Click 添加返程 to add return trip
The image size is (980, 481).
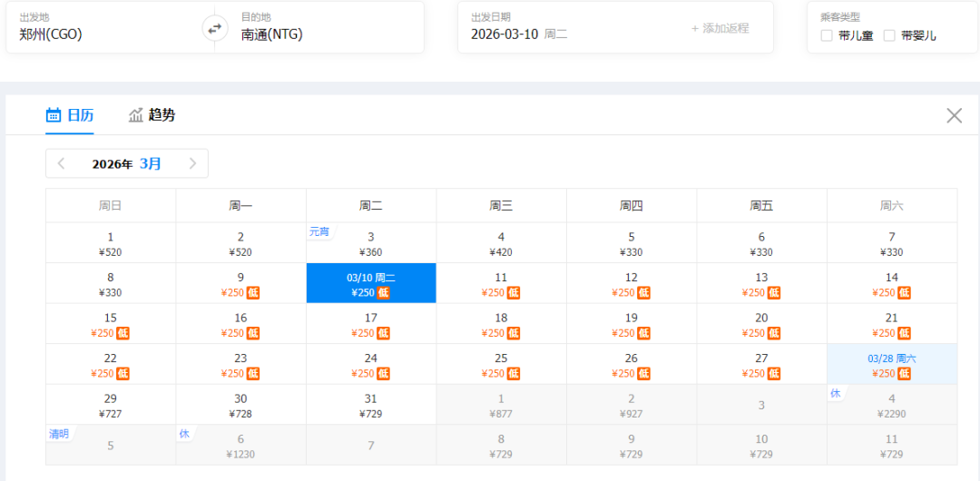pyautogui.click(x=720, y=28)
